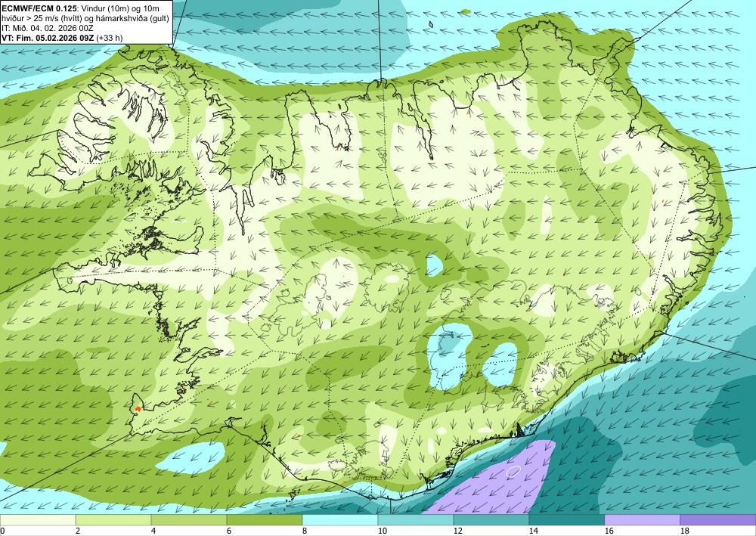Click the 6–8 m/s dark green legend swatch
The image size is (756, 536).
(x=265, y=519)
